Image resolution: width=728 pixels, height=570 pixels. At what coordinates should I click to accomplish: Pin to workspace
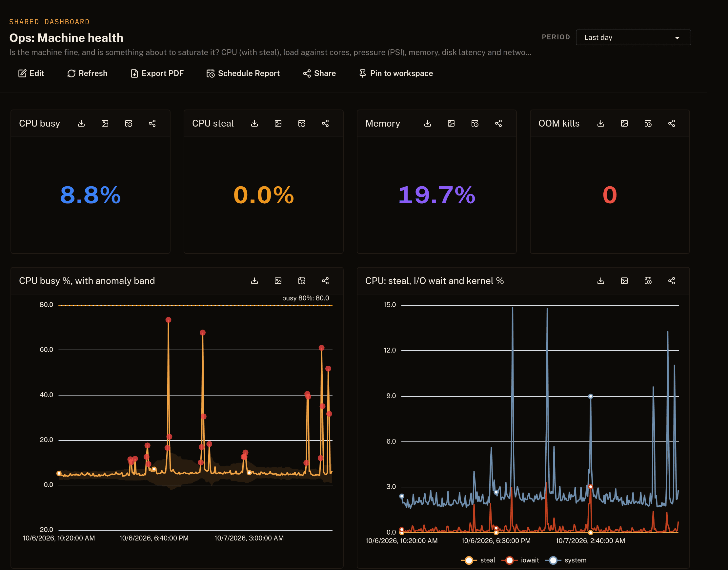[396, 73]
